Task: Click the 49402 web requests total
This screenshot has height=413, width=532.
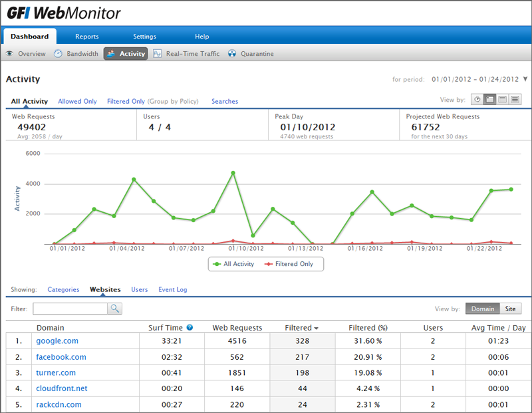Action: 31,127
